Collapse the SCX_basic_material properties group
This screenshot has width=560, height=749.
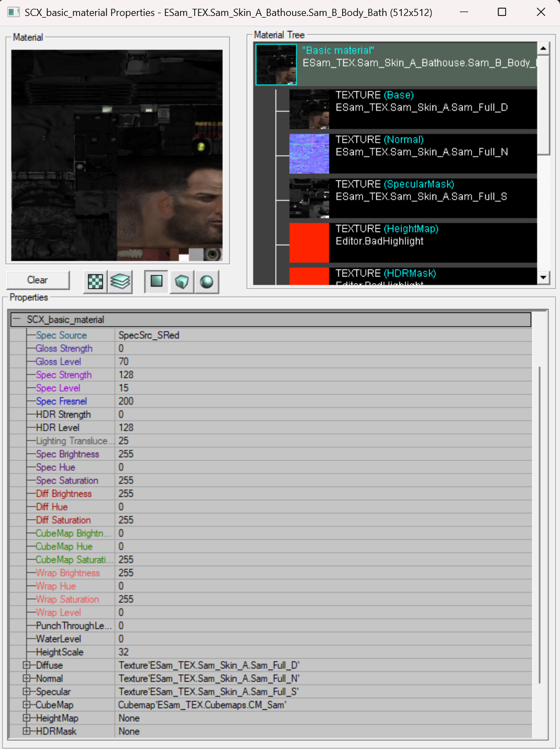(17, 319)
